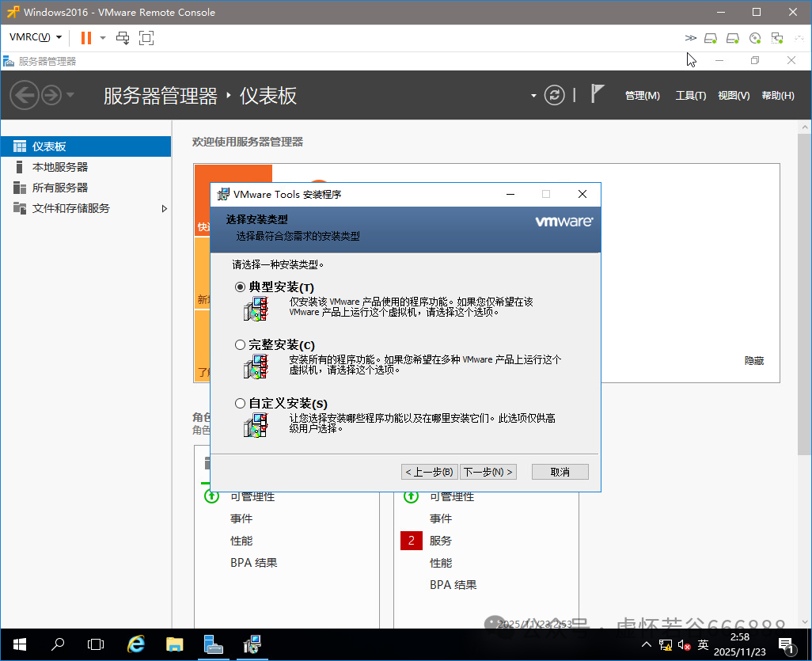Open 本地服务器 in the sidebar
This screenshot has width=812, height=661.
pos(86,167)
